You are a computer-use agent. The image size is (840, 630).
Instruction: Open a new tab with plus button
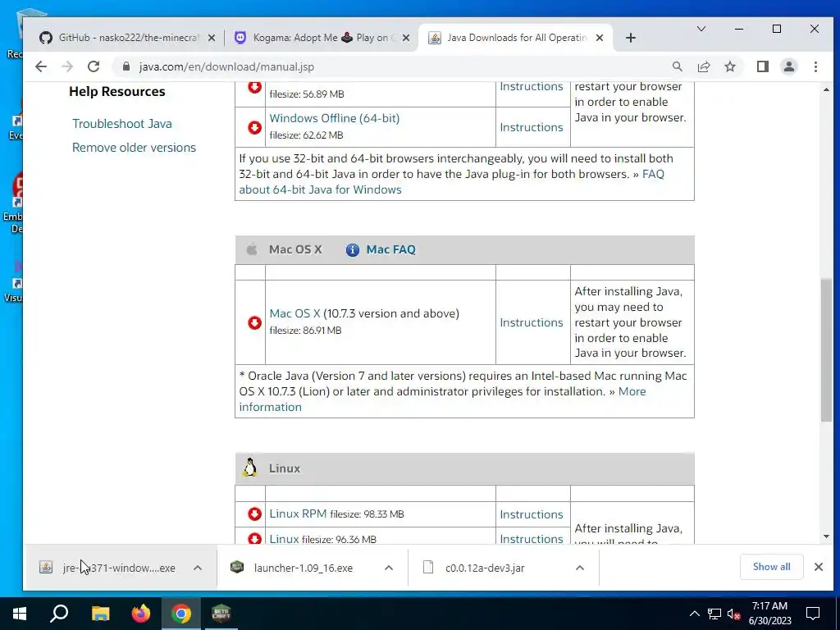(631, 38)
